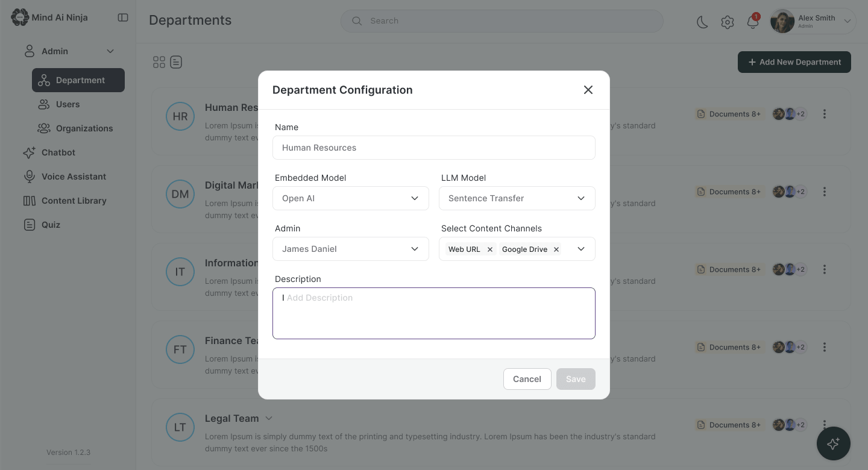Viewport: 868px width, 470px height.
Task: Open notifications bell icon
Action: click(753, 22)
